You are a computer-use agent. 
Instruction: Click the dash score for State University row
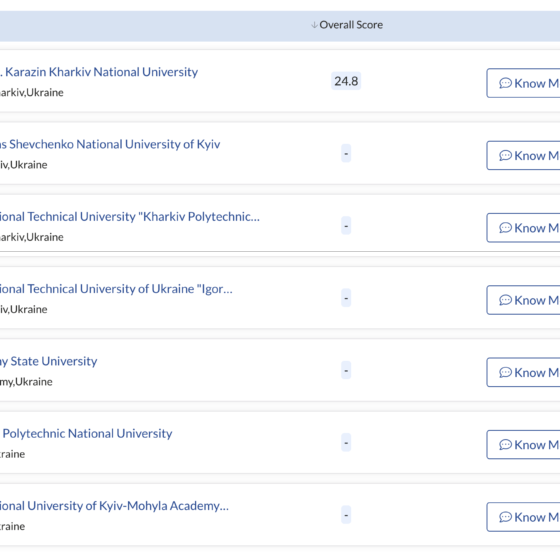coord(346,370)
